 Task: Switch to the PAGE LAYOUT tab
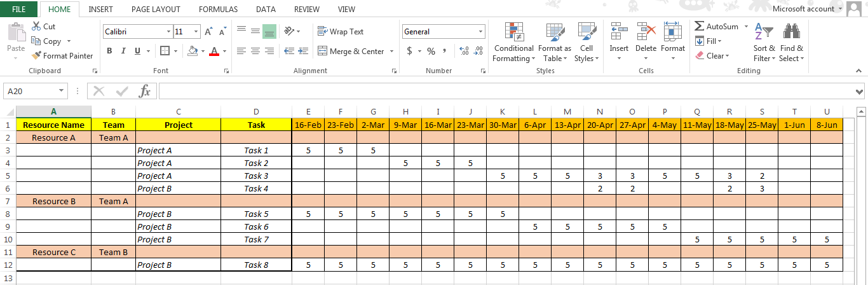click(x=156, y=10)
